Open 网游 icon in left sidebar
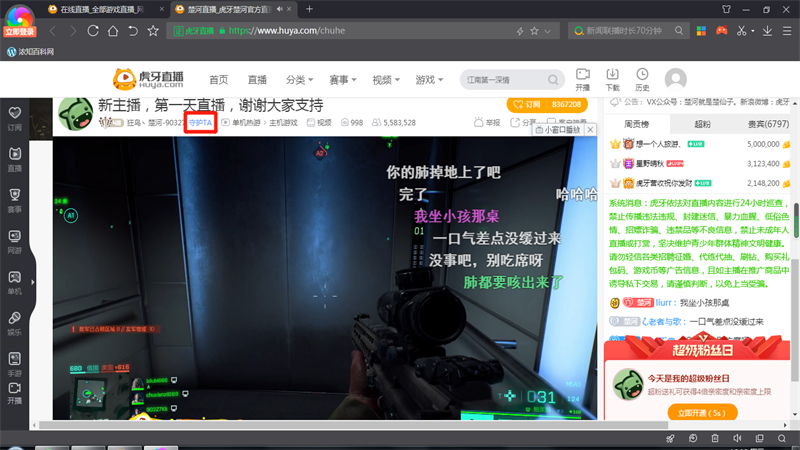Screen dimensions: 800x450 [x=15, y=241]
